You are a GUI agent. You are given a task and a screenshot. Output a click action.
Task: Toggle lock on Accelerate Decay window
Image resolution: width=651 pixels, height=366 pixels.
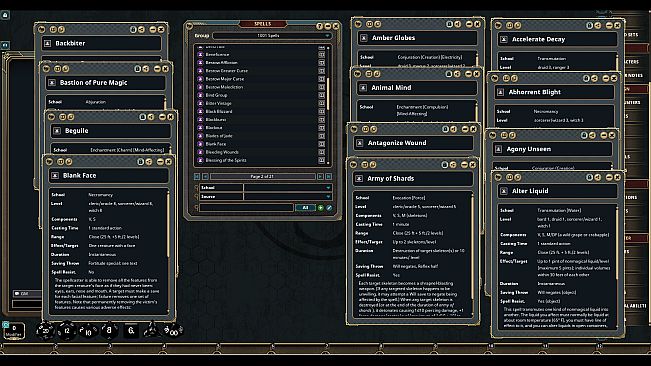[x=589, y=25]
